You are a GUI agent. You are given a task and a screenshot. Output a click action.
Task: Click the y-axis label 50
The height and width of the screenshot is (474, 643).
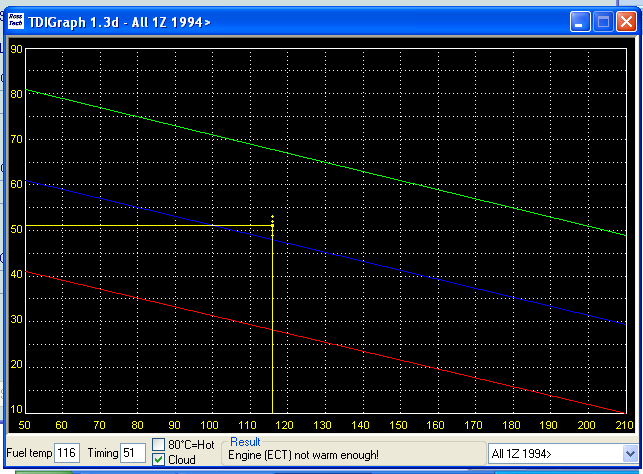16,229
